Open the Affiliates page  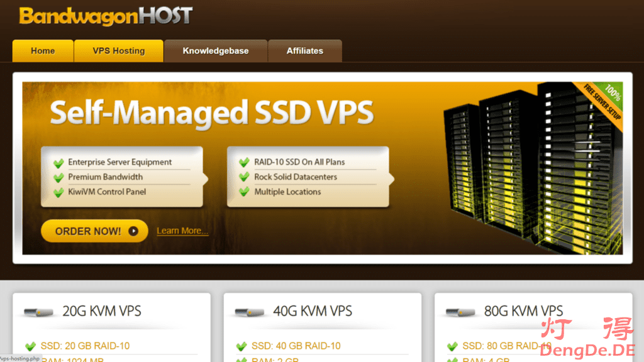[305, 51]
